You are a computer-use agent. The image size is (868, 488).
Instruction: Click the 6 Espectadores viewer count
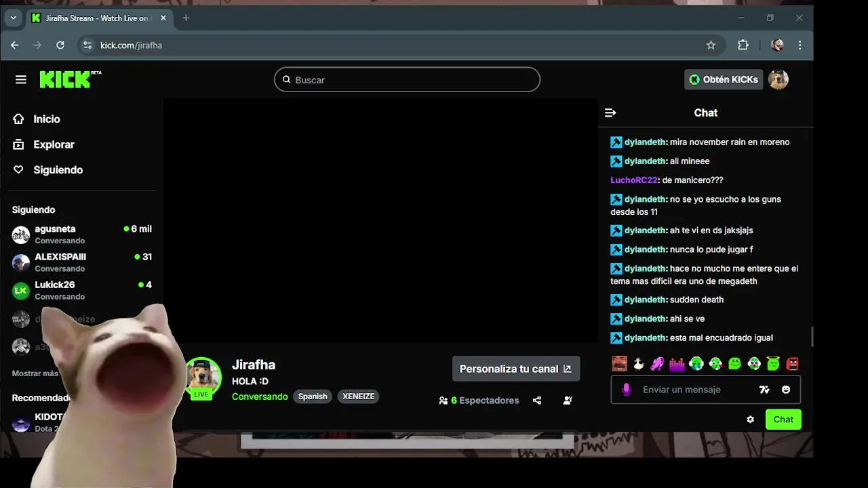click(x=479, y=401)
